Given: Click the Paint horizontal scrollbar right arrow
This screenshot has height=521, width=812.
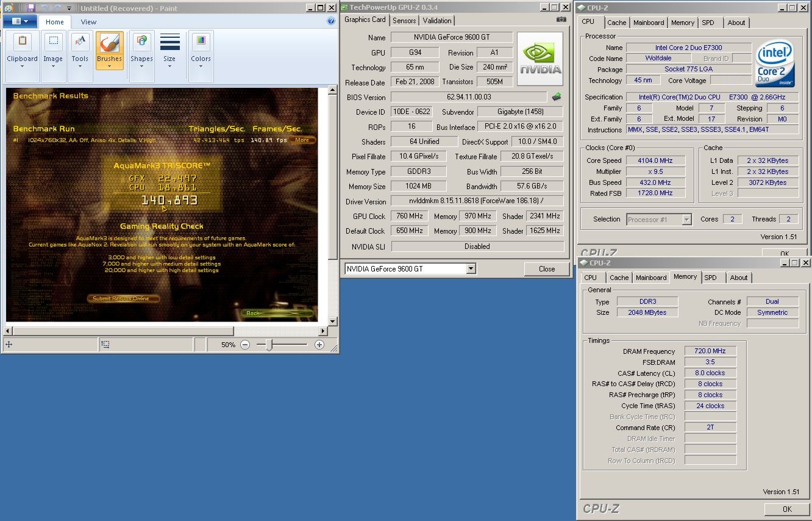Looking at the screenshot, I should coord(324,331).
